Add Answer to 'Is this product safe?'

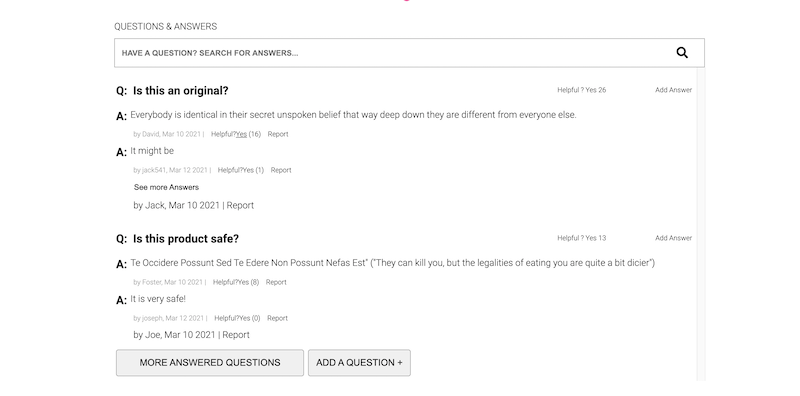pyautogui.click(x=673, y=238)
